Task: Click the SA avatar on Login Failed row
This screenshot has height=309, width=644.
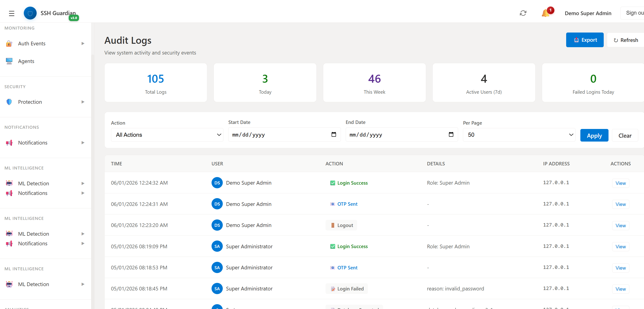Action: (217, 289)
